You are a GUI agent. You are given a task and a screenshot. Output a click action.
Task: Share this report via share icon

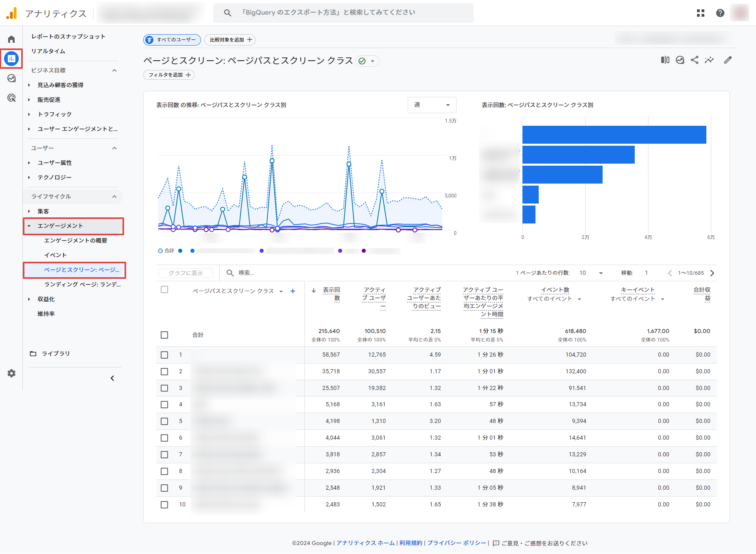pos(695,60)
